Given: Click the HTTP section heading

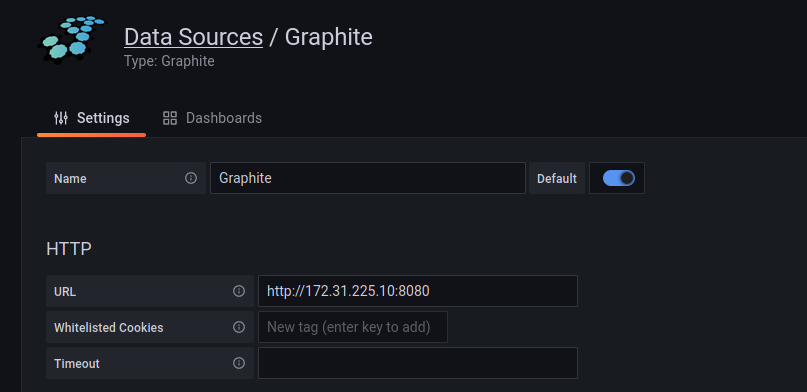Looking at the screenshot, I should [69, 249].
